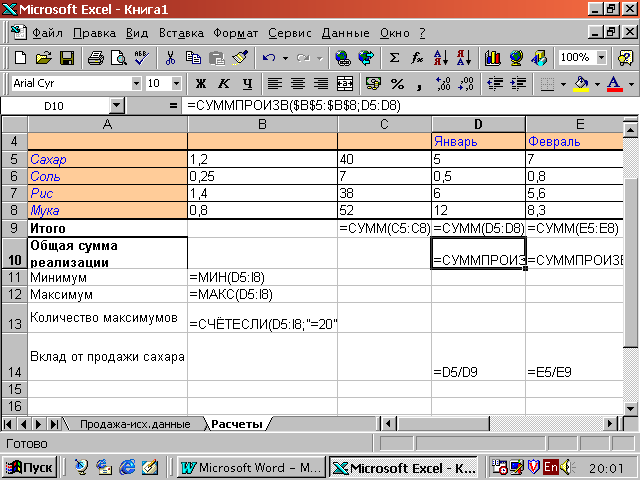
Task: Apply the yellow Fill Color bucket
Action: coord(581,84)
